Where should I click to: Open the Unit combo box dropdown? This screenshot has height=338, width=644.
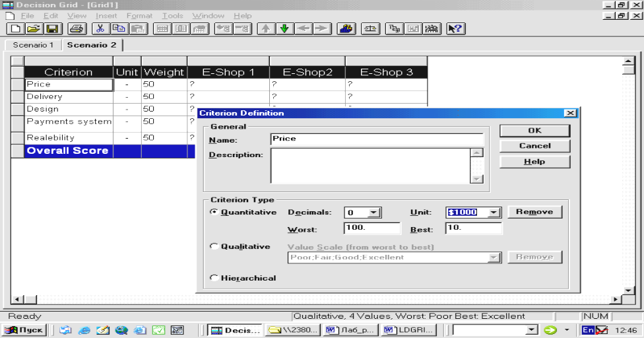click(x=494, y=213)
